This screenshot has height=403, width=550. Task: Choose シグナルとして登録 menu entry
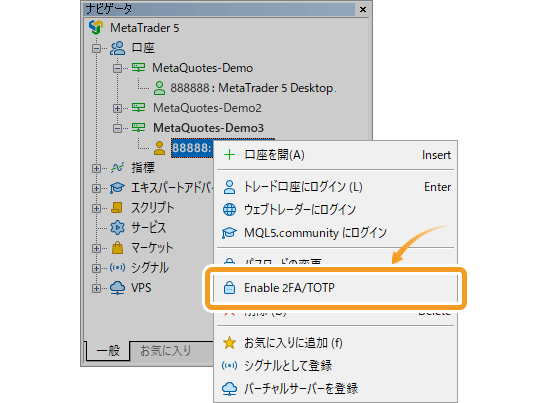click(x=335, y=366)
